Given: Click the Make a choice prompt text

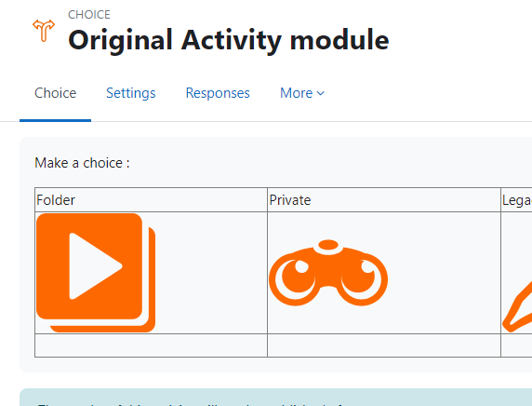Looking at the screenshot, I should tap(82, 163).
